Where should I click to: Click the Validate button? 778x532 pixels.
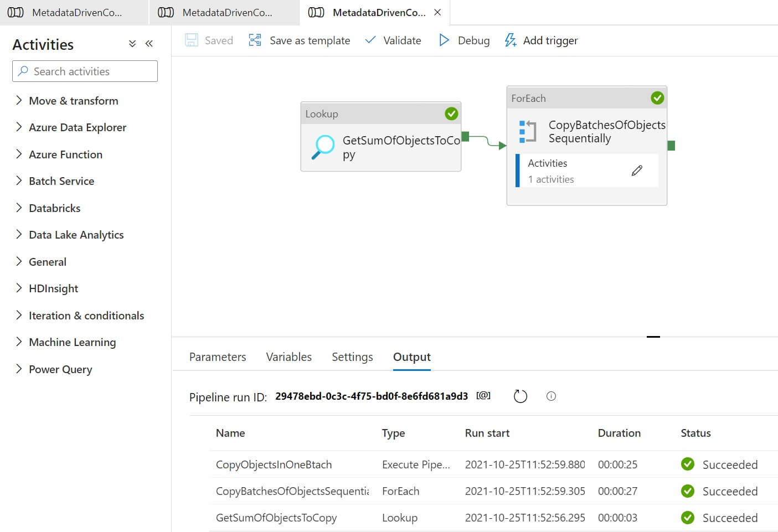pyautogui.click(x=393, y=40)
